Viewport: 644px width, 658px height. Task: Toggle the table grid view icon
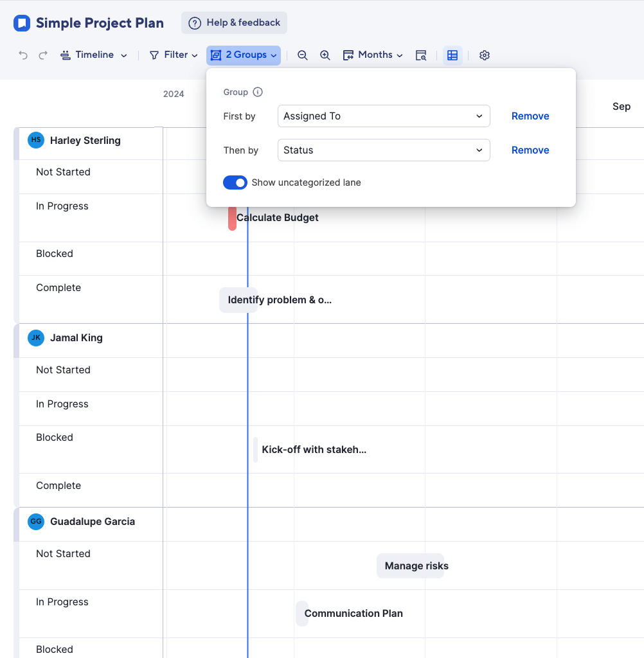click(452, 55)
